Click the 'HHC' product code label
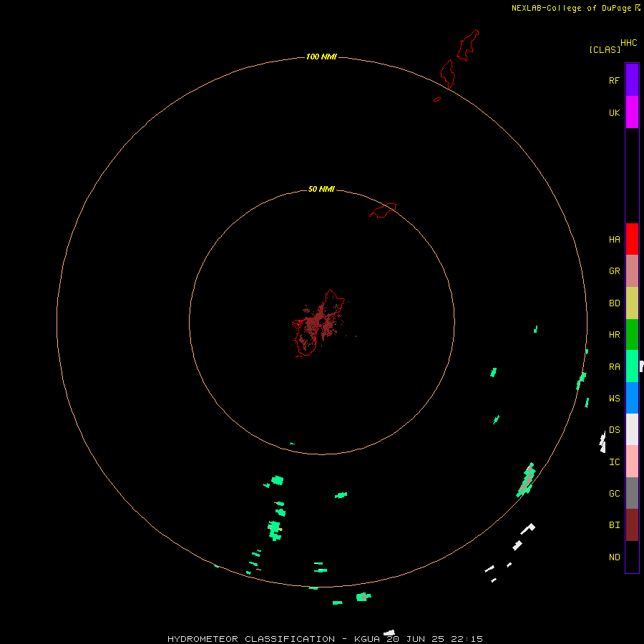Image resolution: width=644 pixels, height=644 pixels. point(629,43)
